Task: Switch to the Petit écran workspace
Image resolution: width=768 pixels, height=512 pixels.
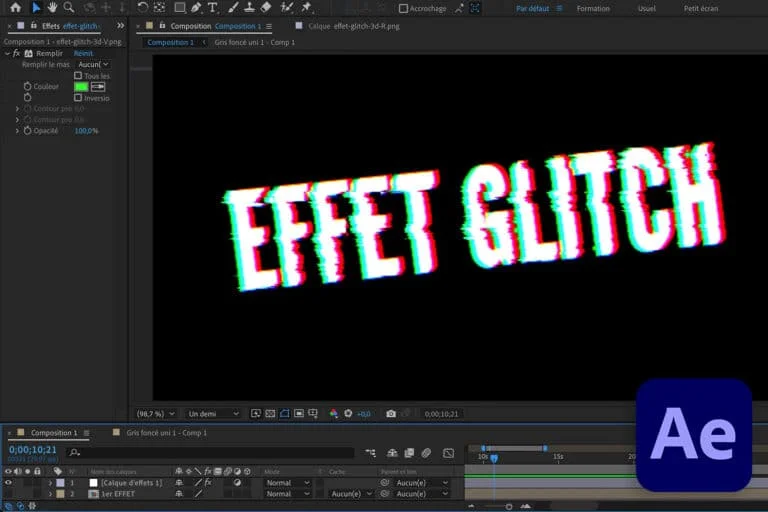Action: [x=701, y=8]
